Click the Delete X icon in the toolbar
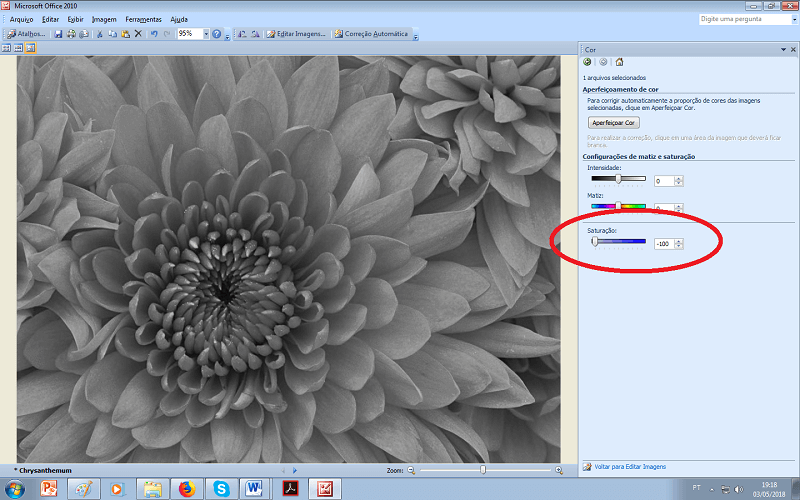This screenshot has height=500, width=800. pos(138,34)
